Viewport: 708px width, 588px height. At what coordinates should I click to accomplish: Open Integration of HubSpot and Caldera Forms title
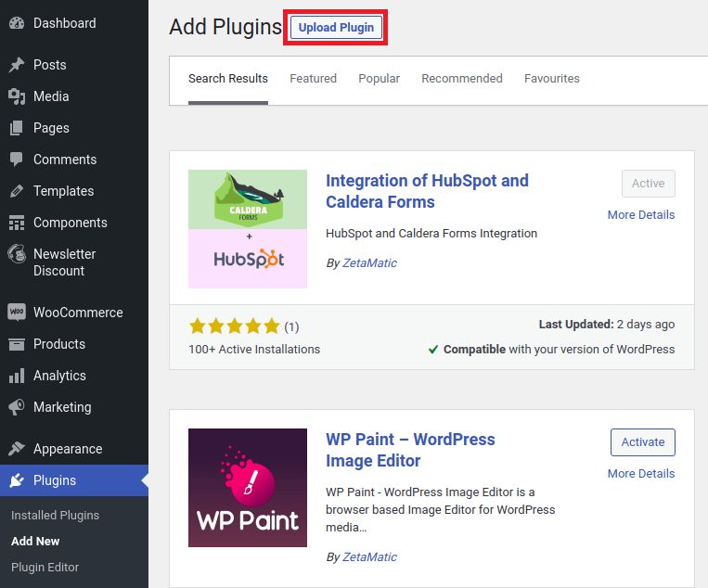click(x=427, y=191)
